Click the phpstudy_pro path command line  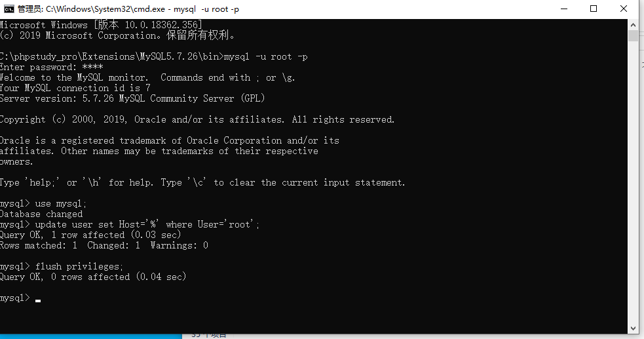click(153, 56)
